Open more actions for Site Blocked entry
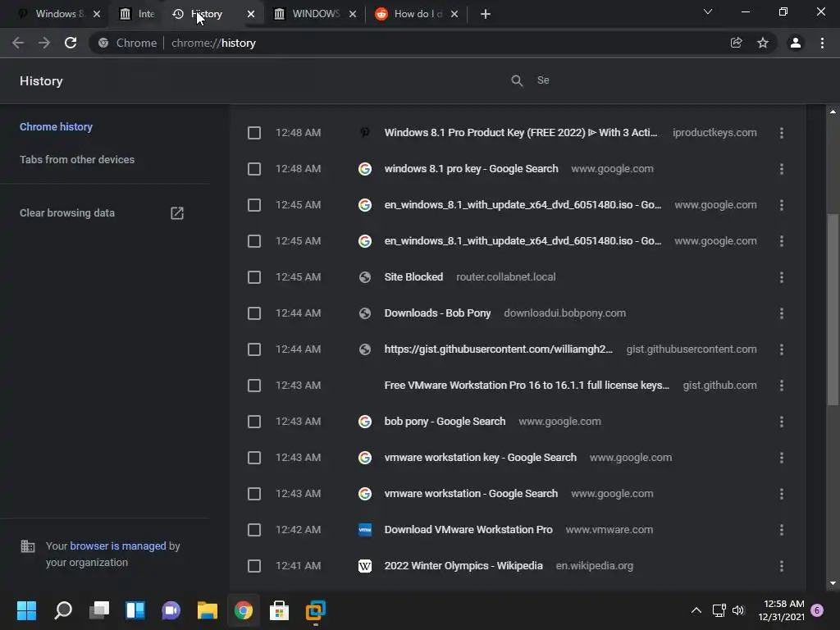This screenshot has width=840, height=630. pos(782,277)
